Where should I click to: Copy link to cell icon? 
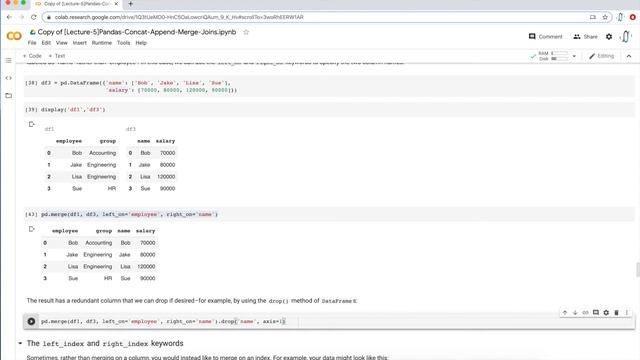click(x=585, y=313)
